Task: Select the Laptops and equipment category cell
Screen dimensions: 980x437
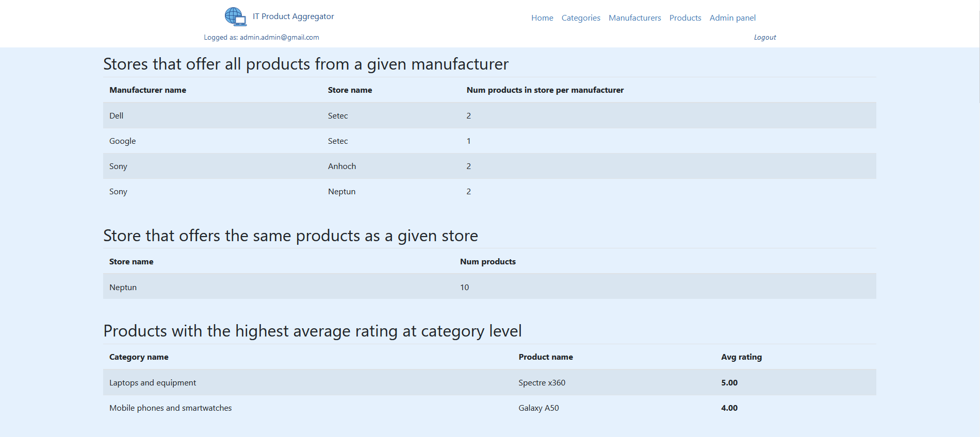Action: point(153,383)
